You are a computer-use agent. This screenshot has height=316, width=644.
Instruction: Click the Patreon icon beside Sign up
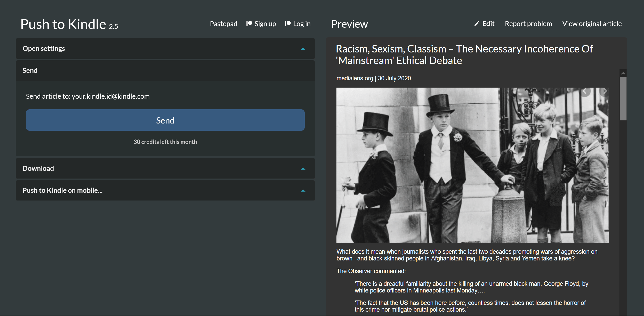pos(249,24)
